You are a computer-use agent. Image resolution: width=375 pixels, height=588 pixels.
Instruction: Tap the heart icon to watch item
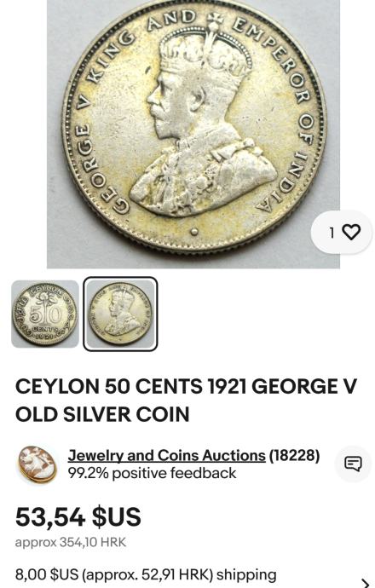click(351, 232)
